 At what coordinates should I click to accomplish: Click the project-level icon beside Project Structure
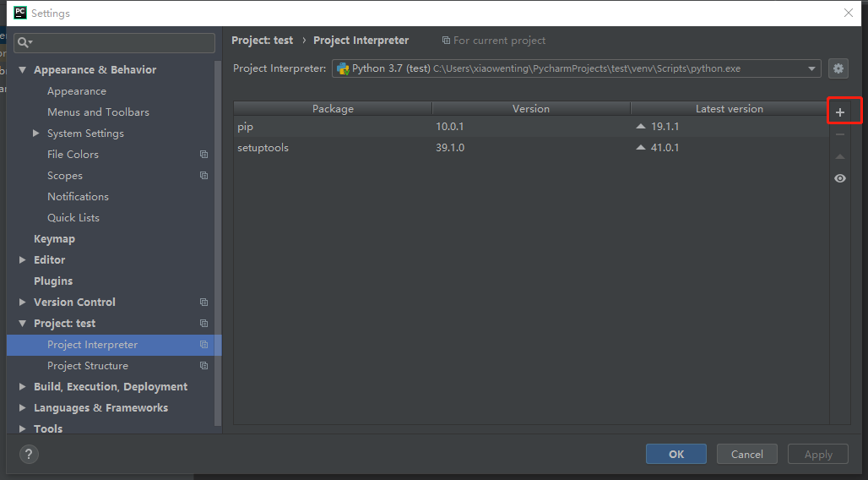203,365
